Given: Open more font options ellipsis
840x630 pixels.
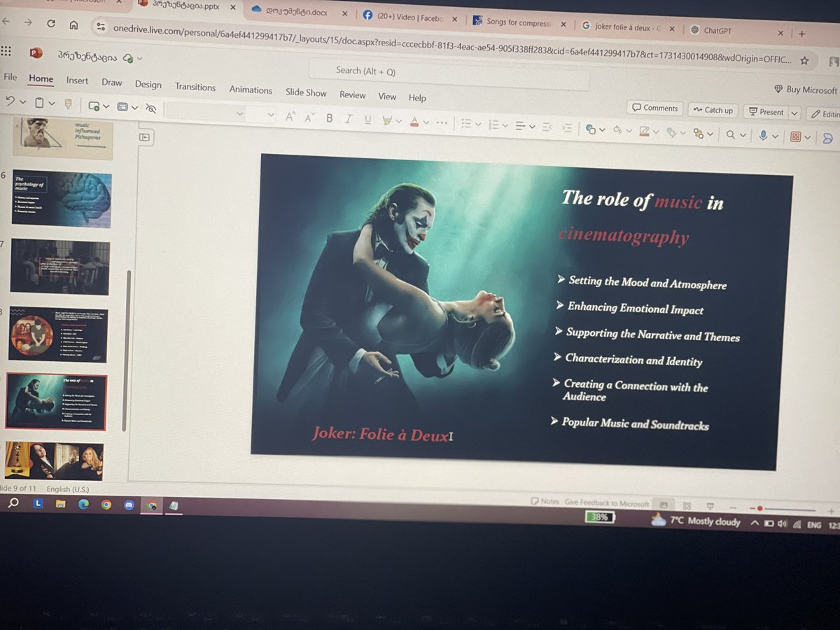Looking at the screenshot, I should pos(442,122).
